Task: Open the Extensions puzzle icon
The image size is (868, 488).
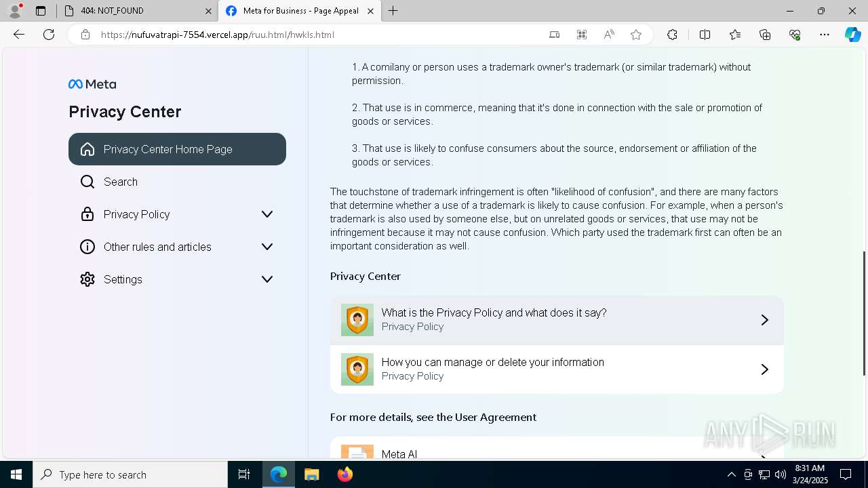Action: coord(672,35)
